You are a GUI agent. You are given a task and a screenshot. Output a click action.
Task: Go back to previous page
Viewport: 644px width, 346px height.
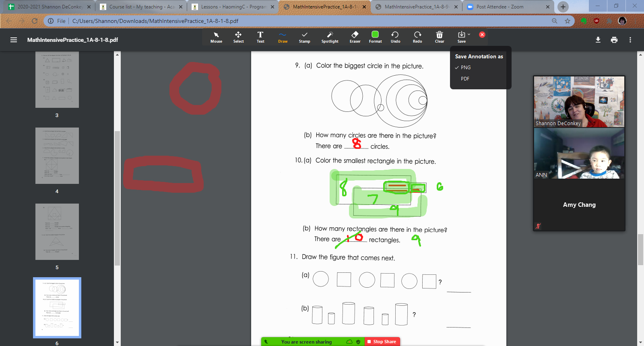(9, 21)
